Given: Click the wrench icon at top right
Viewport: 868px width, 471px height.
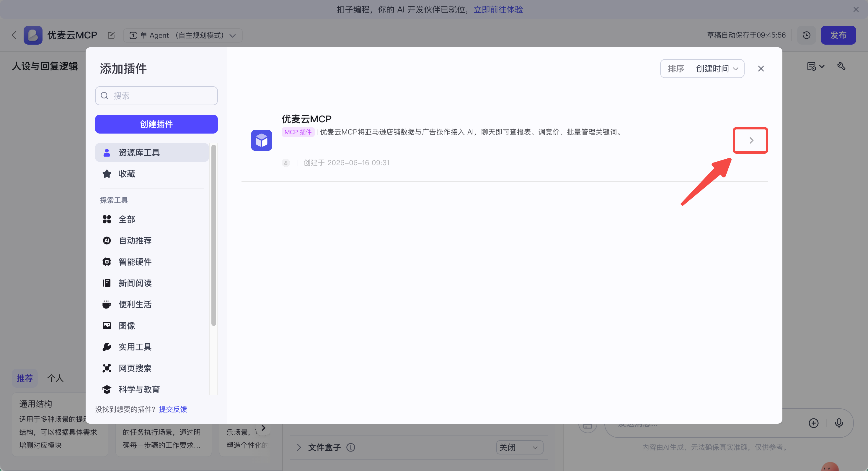Looking at the screenshot, I should tap(841, 66).
